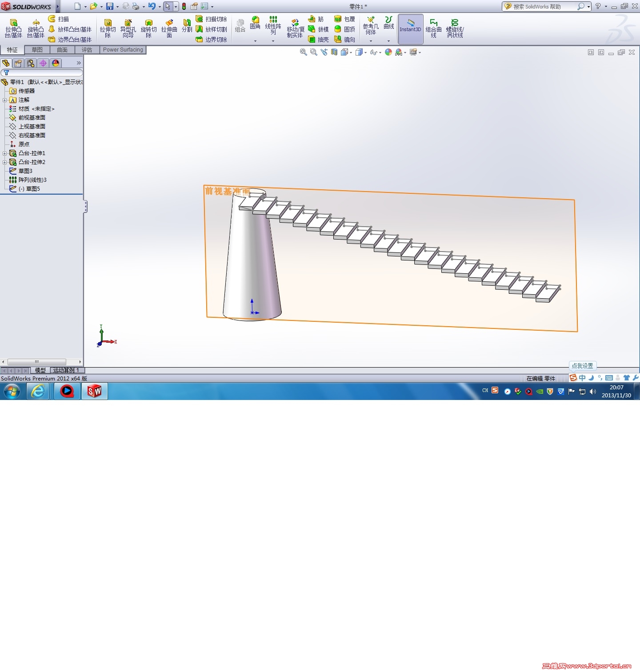Image resolution: width=640 pixels, height=672 pixels.
Task: Open the 圆角 fillet dropdown arrow
Action: 255,41
